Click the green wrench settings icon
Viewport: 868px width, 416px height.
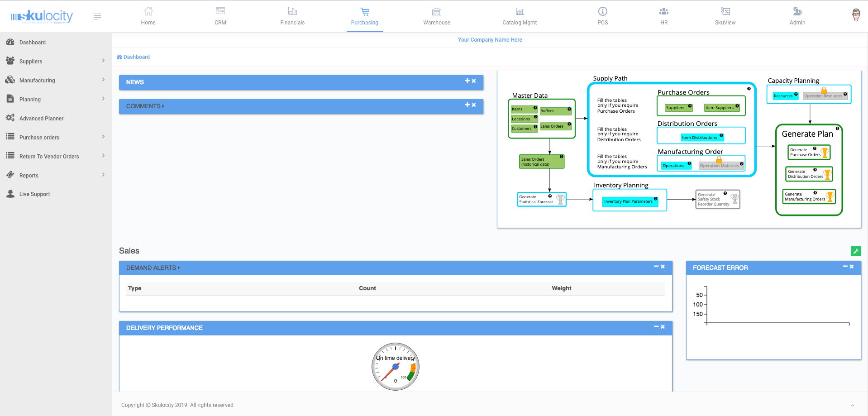point(855,251)
